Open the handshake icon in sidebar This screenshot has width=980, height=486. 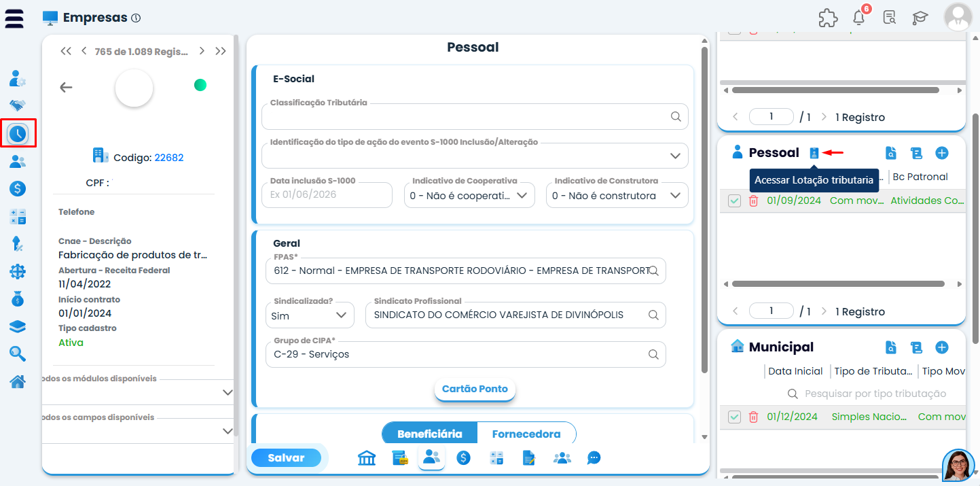pyautogui.click(x=18, y=106)
